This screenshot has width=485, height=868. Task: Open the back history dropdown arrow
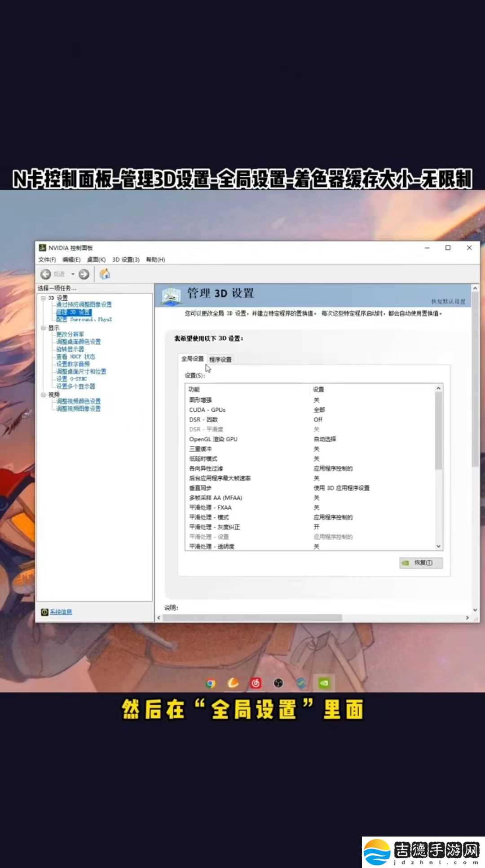72,274
